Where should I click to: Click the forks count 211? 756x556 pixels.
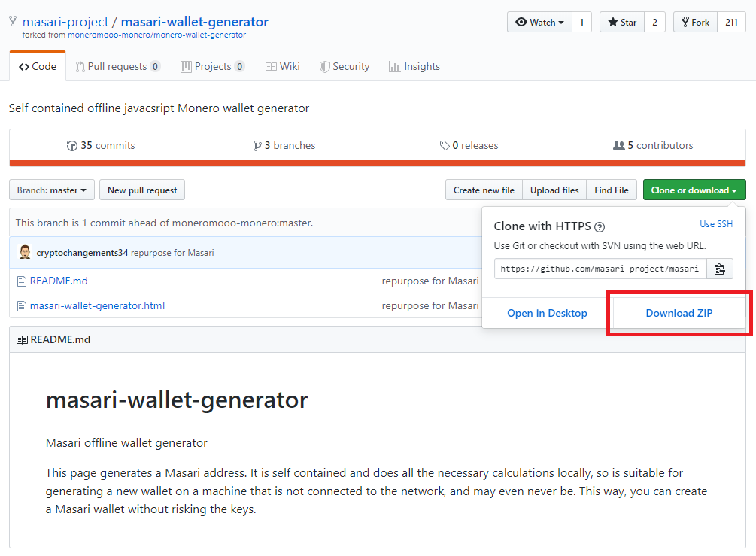point(731,22)
